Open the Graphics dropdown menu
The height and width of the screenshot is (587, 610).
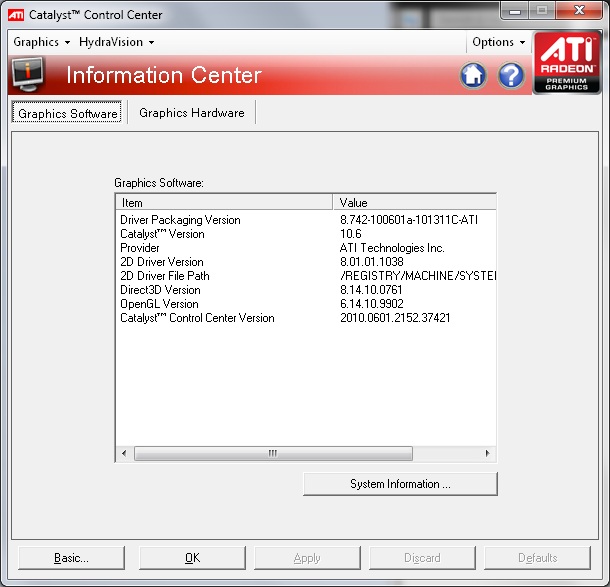coord(42,42)
